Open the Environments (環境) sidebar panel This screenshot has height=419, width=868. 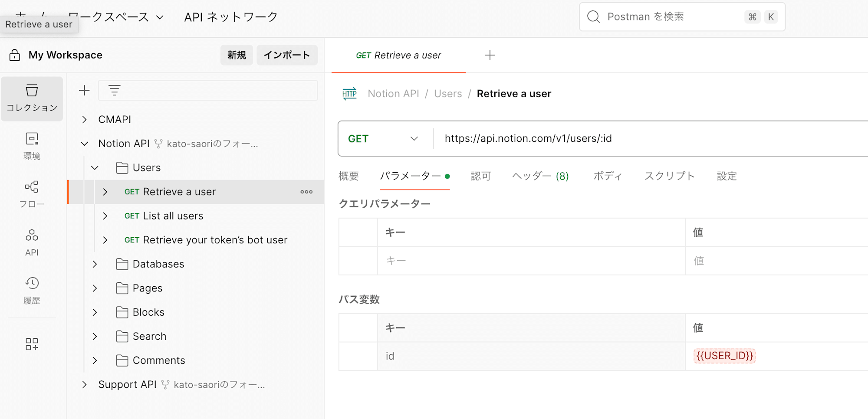point(32,147)
